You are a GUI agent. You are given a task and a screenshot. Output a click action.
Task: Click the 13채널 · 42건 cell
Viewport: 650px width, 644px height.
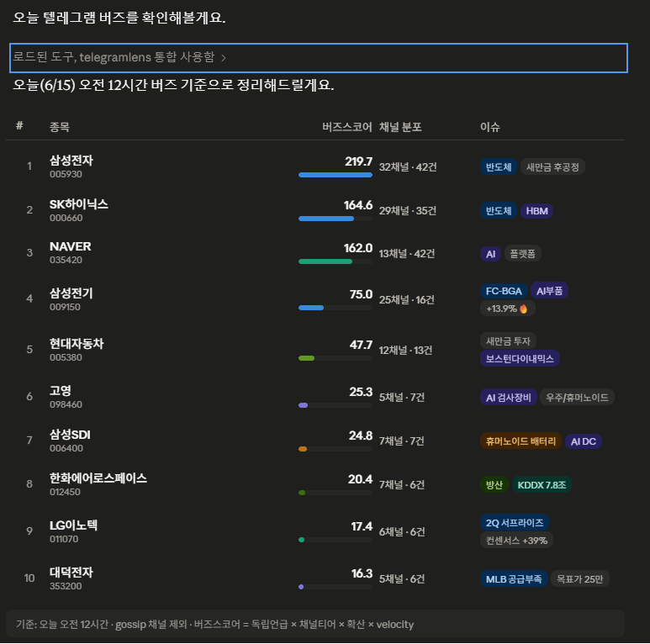pyautogui.click(x=407, y=254)
